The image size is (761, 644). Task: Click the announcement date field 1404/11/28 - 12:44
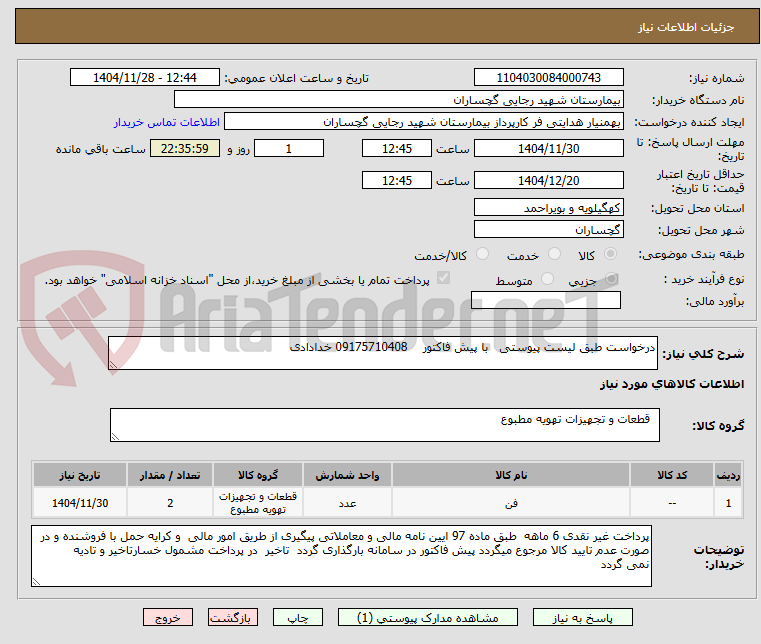click(x=145, y=78)
